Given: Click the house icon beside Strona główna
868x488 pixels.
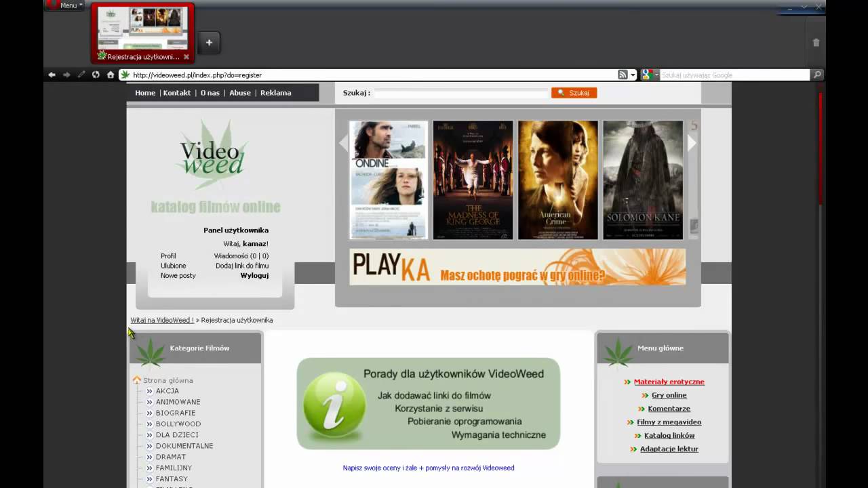Looking at the screenshot, I should click(x=137, y=380).
